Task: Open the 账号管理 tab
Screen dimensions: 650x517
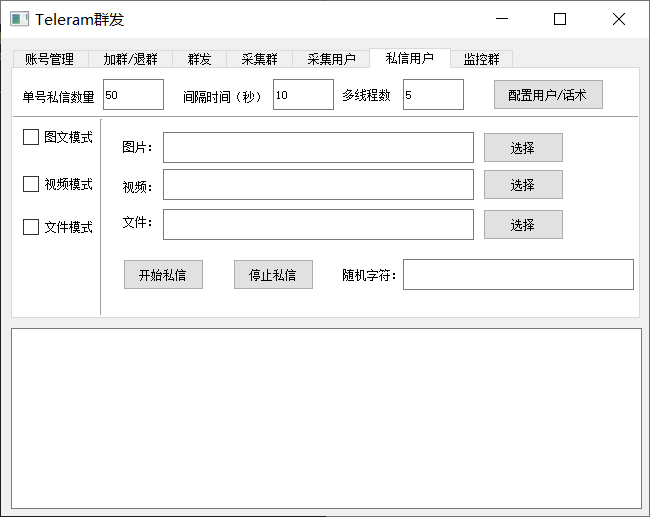Action: (50, 59)
